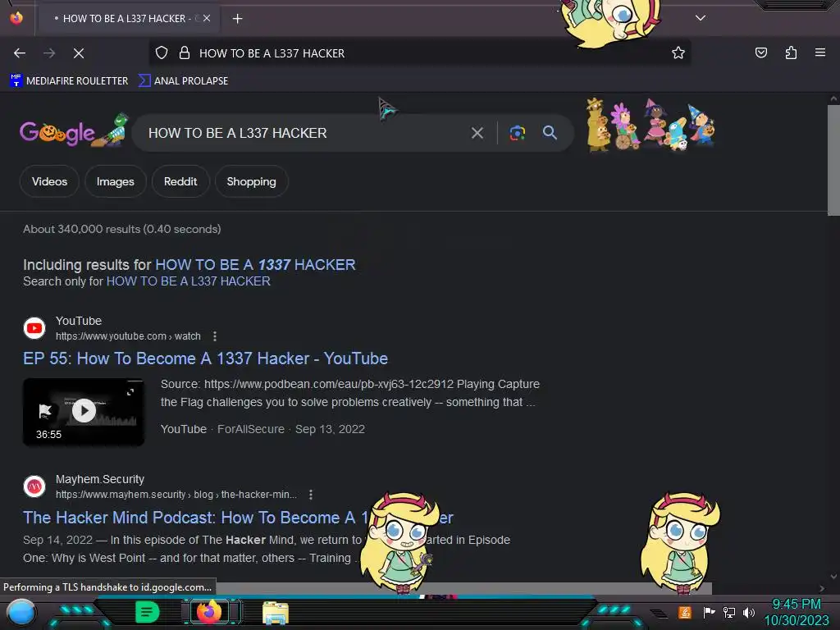Open the green notes app in the taskbar
The image size is (840, 630).
coord(148,612)
